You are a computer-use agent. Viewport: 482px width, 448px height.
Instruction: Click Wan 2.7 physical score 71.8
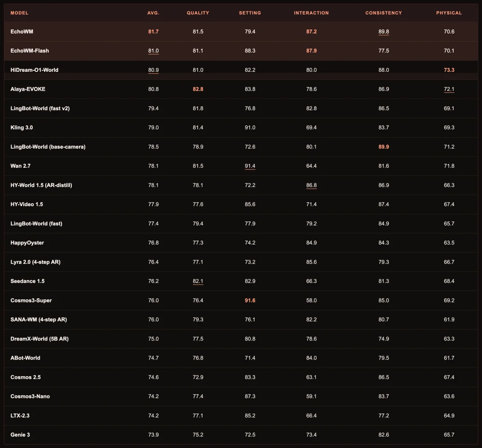[x=449, y=166]
